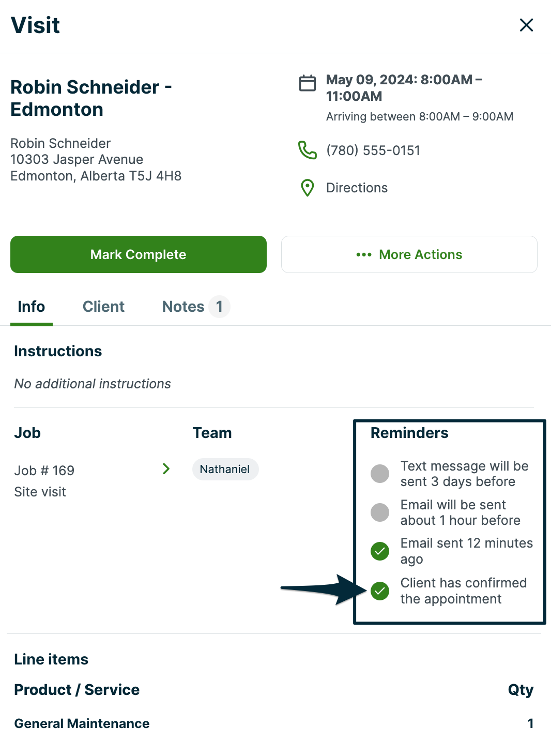Select the Info tab
The width and height of the screenshot is (551, 756).
pyautogui.click(x=32, y=307)
